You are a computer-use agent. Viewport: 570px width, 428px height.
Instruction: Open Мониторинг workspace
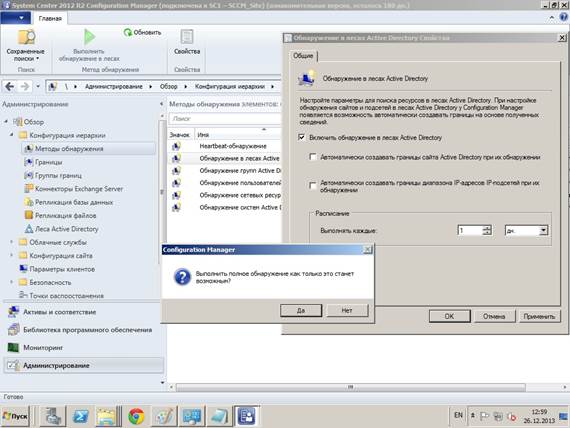point(84,348)
